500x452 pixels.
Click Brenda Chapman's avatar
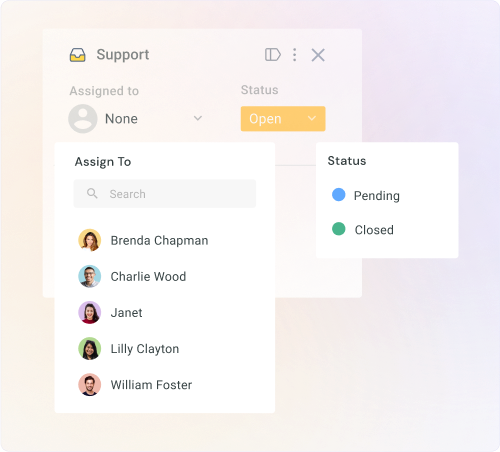pyautogui.click(x=90, y=240)
